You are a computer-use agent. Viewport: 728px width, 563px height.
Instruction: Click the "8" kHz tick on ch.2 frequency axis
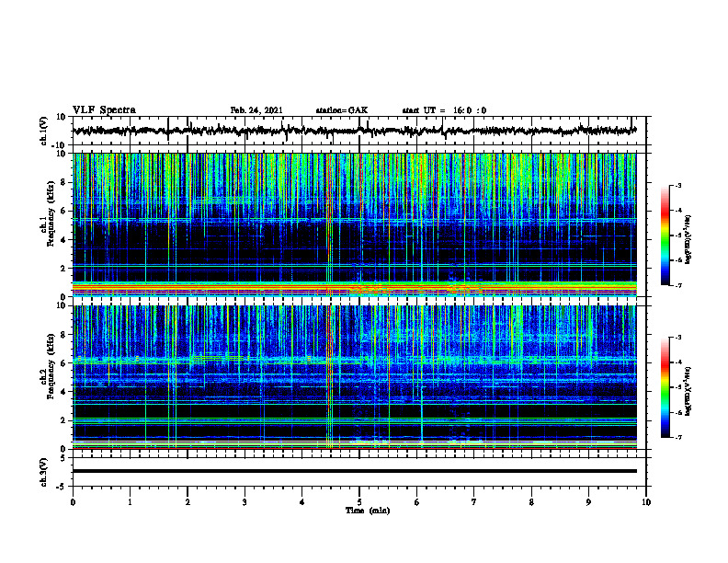(63, 335)
